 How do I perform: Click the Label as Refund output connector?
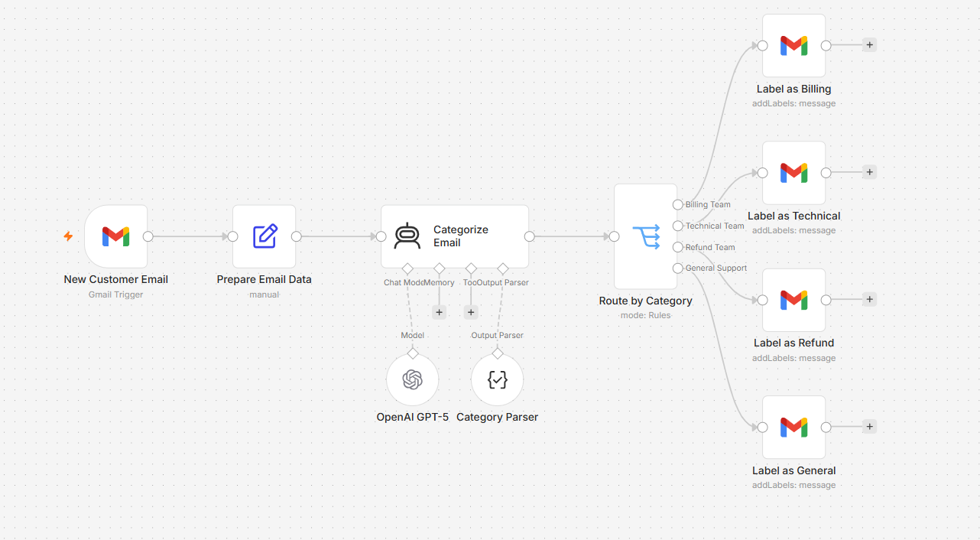[826, 300]
